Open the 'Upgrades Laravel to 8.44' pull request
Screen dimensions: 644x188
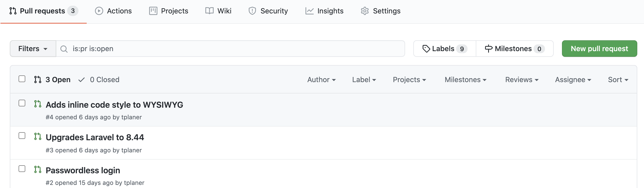(x=95, y=137)
